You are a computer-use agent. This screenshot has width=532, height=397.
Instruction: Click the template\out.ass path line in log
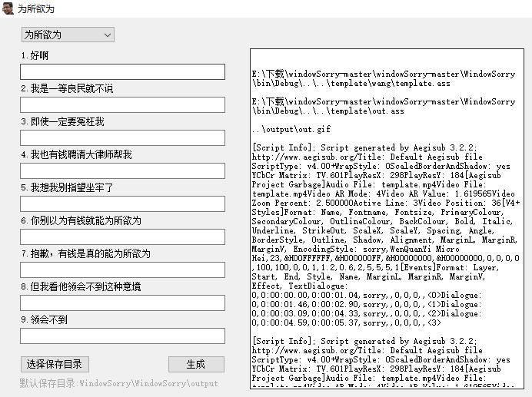(x=384, y=106)
